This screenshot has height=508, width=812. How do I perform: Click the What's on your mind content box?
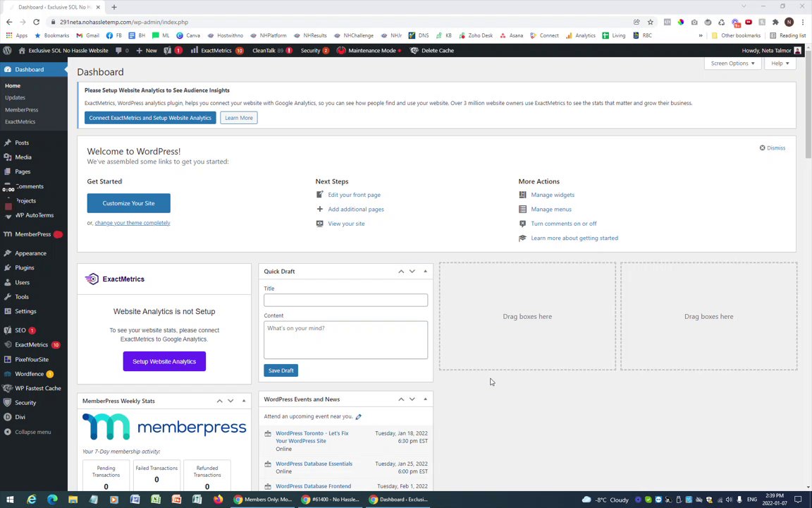(x=345, y=340)
